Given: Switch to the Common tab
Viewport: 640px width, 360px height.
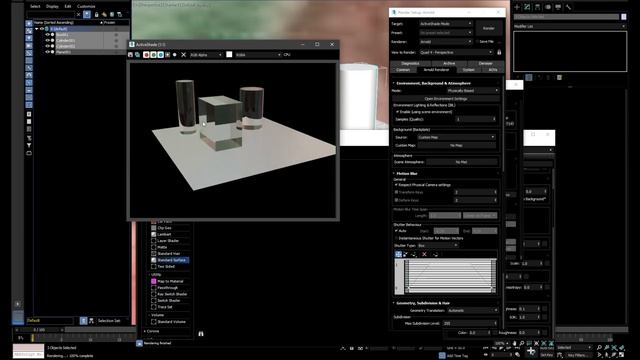Looking at the screenshot, I should [403, 70].
